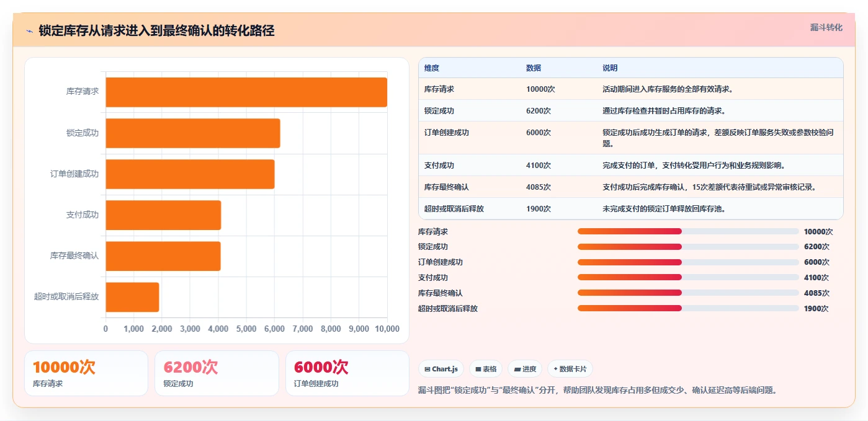Click 支付成功 in table's first column

click(439, 165)
